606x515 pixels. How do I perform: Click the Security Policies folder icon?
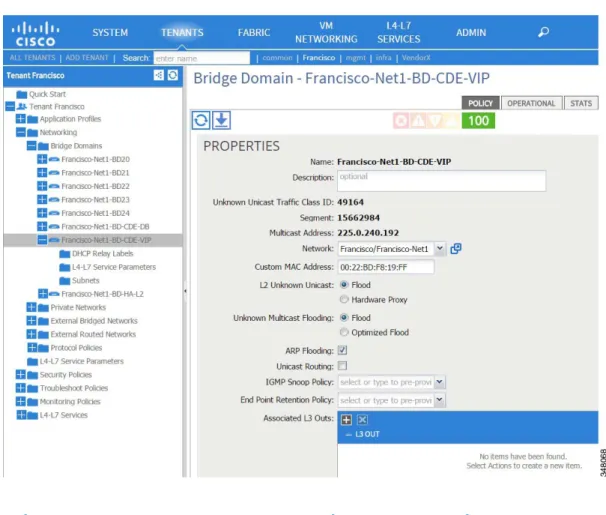(x=32, y=375)
